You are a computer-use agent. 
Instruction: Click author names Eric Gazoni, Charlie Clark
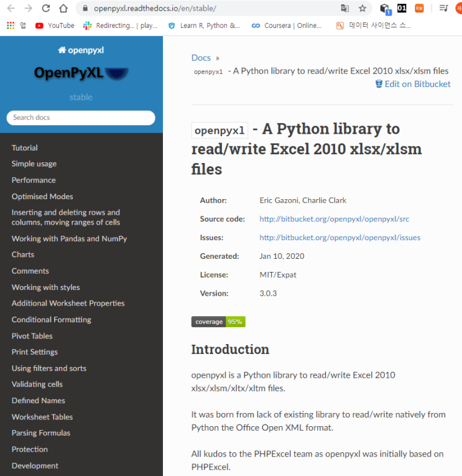[303, 200]
